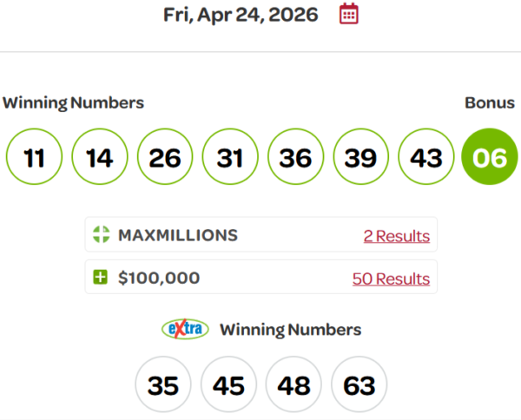Click winning number ball 26
Screen dimensions: 521x420
[x=165, y=157]
